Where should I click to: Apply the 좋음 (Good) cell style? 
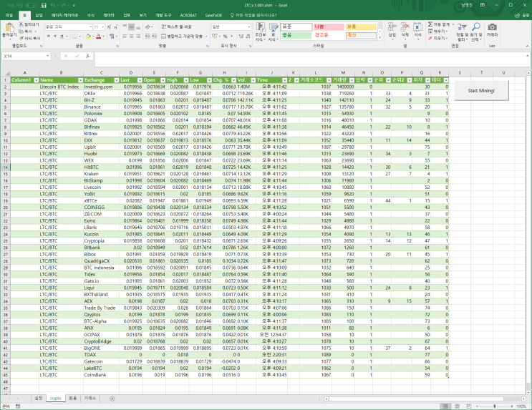(296, 35)
